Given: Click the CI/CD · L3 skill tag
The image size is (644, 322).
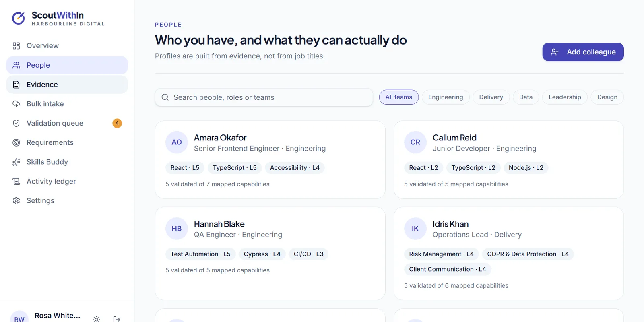Looking at the screenshot, I should [309, 254].
